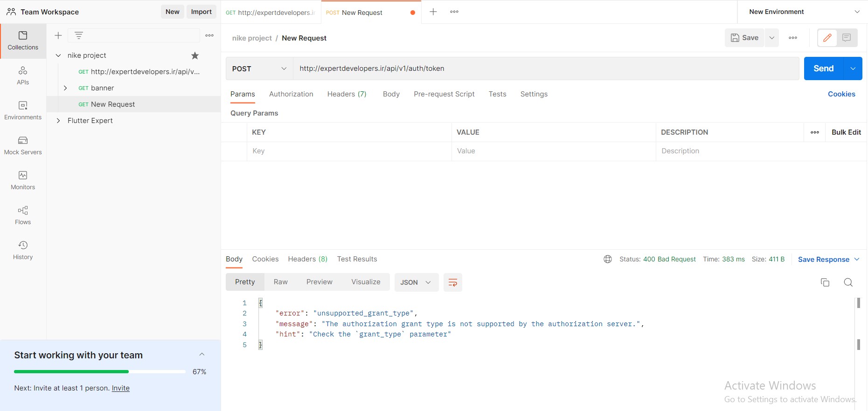This screenshot has height=411, width=868.
Task: Toggle the star on nike project
Action: point(195,55)
